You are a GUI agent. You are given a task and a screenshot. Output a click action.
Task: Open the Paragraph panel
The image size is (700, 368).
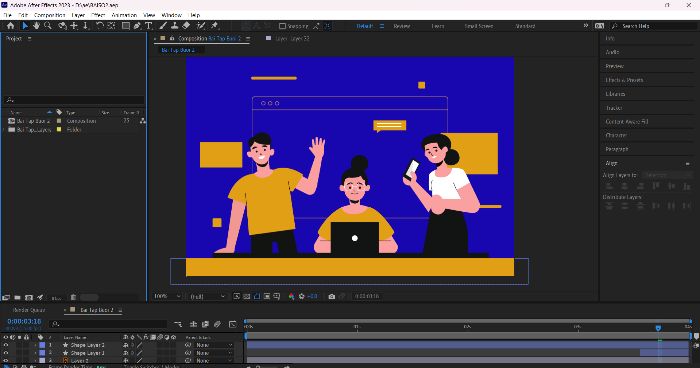[x=617, y=149]
